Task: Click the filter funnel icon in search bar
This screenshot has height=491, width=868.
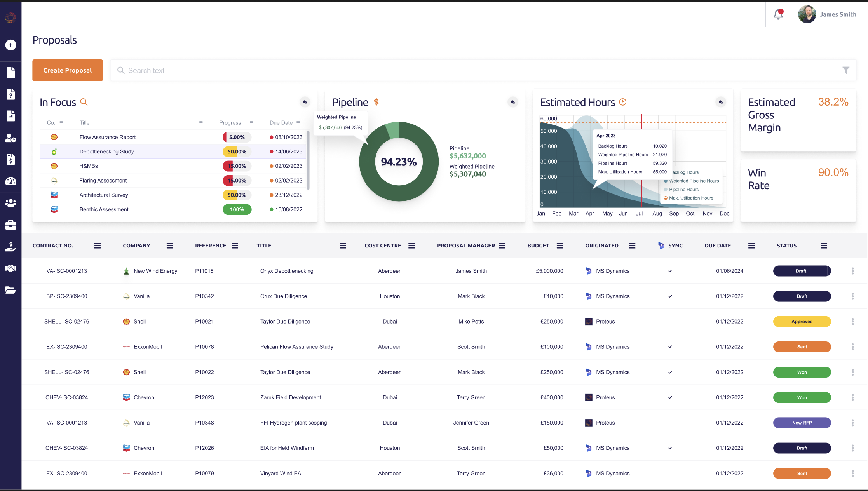Action: 846,70
